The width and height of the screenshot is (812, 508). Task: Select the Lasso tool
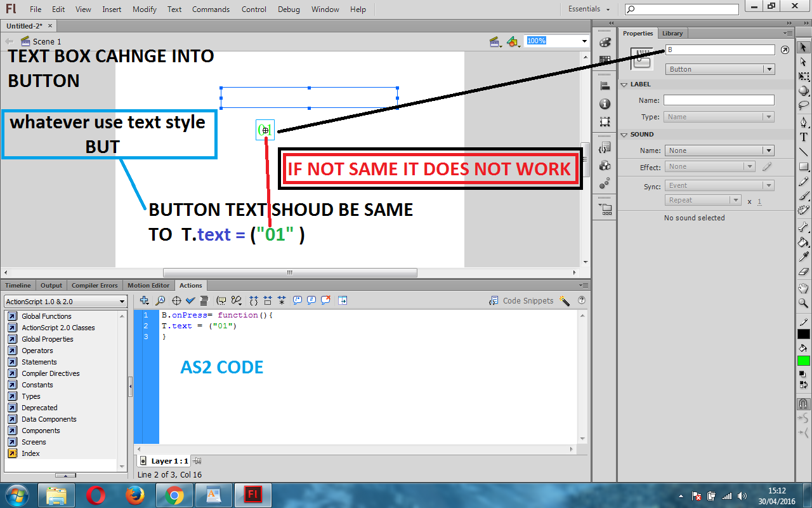[x=804, y=105]
